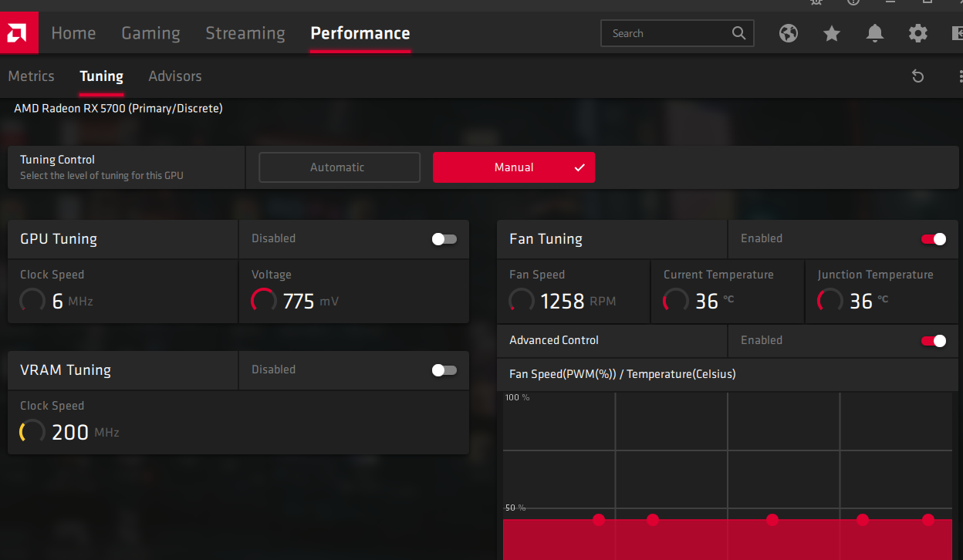Choose Automatic tuning control
Viewport: 963px width, 560px height.
tap(340, 167)
